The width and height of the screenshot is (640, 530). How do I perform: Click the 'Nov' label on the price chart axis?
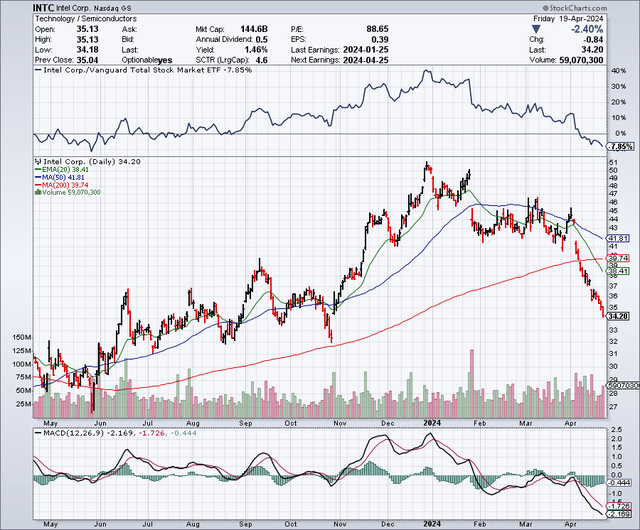(339, 423)
